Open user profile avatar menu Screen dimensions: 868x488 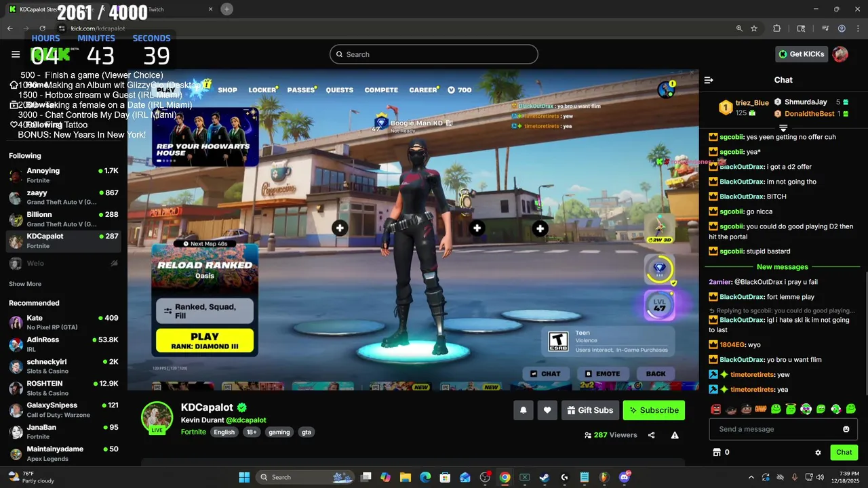[x=840, y=54]
